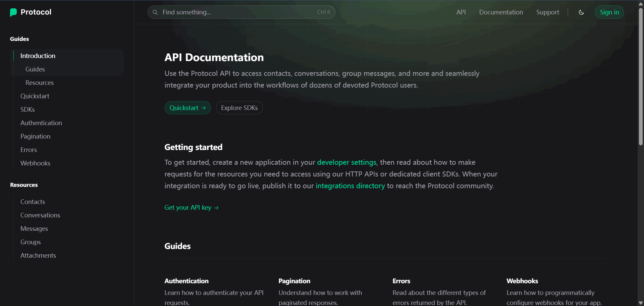Click the Ctrl K shortcut hint
The height and width of the screenshot is (306, 644).
tap(324, 12)
